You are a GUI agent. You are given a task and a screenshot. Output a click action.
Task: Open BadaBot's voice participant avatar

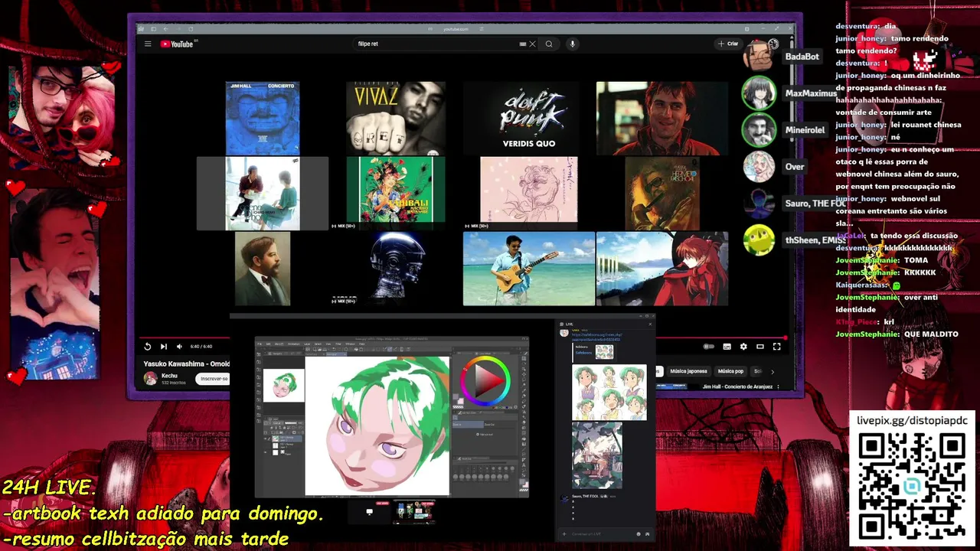tap(759, 57)
